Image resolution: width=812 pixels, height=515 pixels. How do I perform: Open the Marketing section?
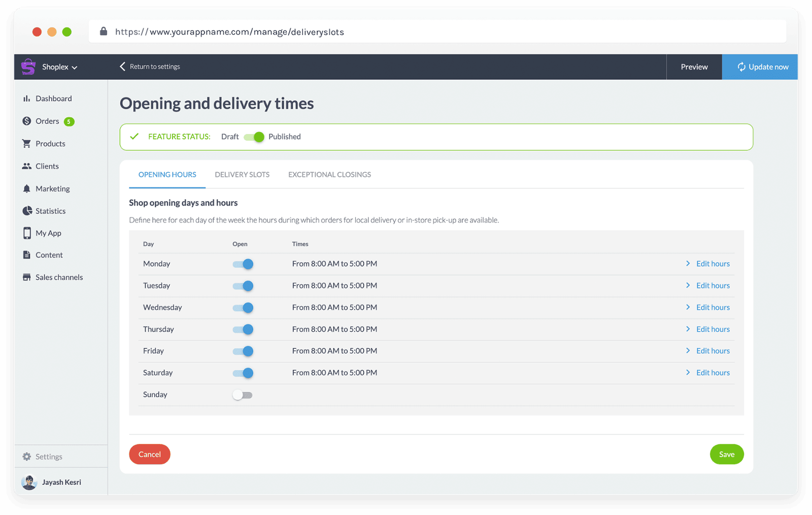[52, 188]
